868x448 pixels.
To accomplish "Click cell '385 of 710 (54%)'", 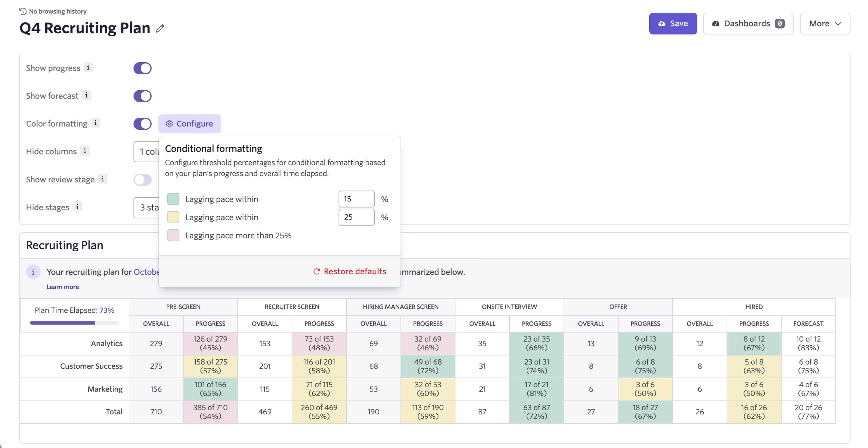I will pos(210,412).
